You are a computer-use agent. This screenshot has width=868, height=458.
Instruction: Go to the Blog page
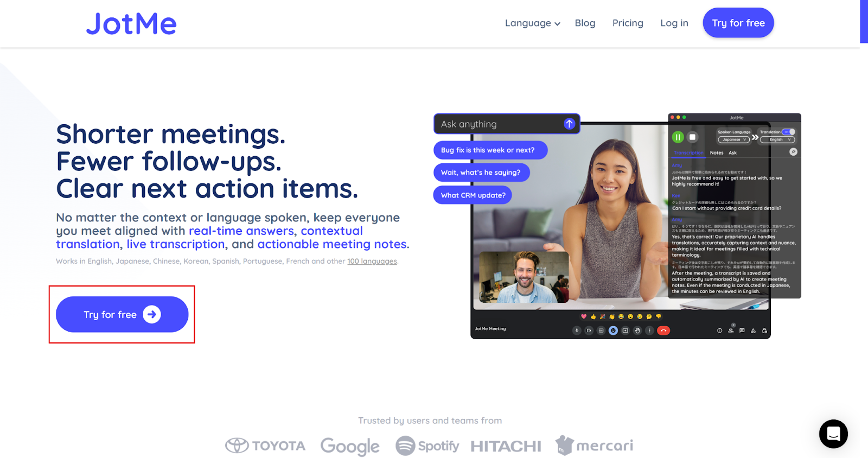[585, 23]
